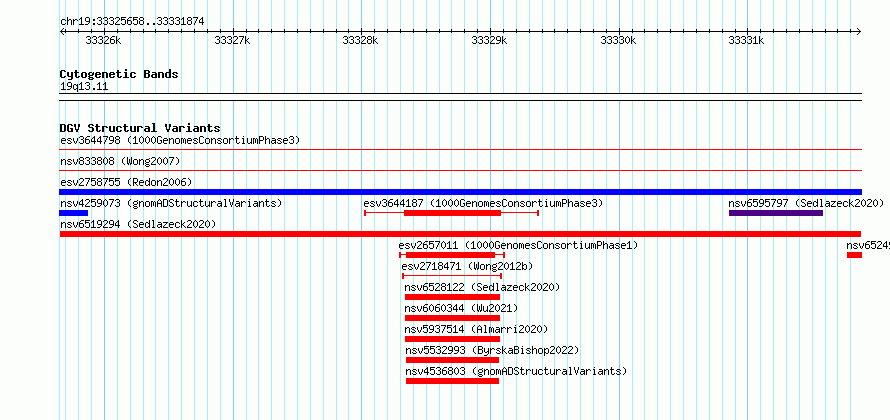The width and height of the screenshot is (890, 420).
Task: Open nsv4536803 gnomADStructuralVariants label
Action: [x=516, y=371]
